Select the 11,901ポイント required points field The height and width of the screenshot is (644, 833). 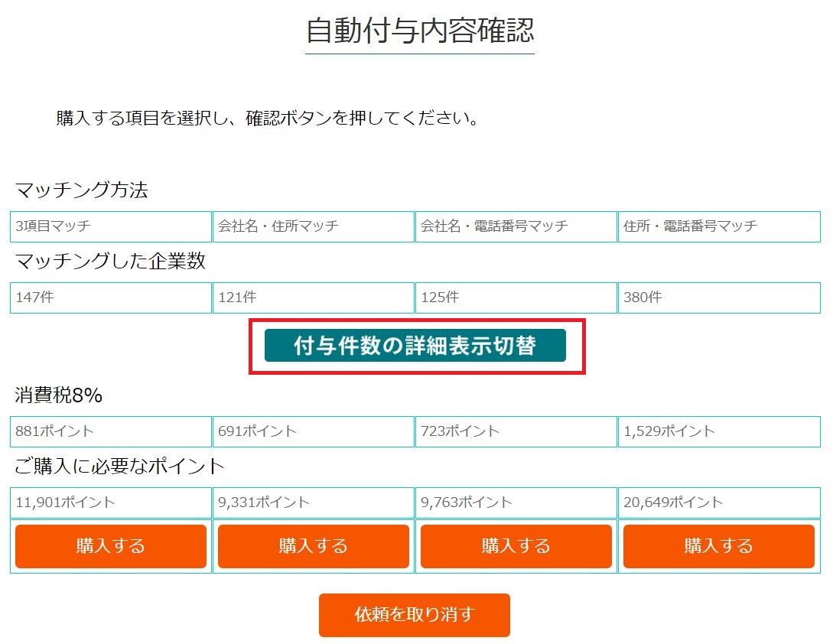pyautogui.click(x=111, y=503)
